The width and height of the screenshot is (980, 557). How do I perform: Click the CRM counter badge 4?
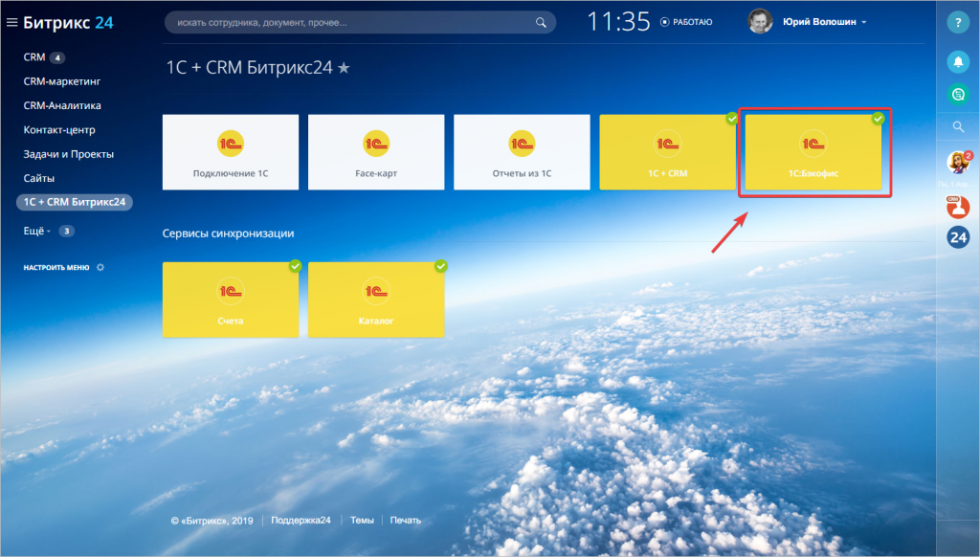56,57
